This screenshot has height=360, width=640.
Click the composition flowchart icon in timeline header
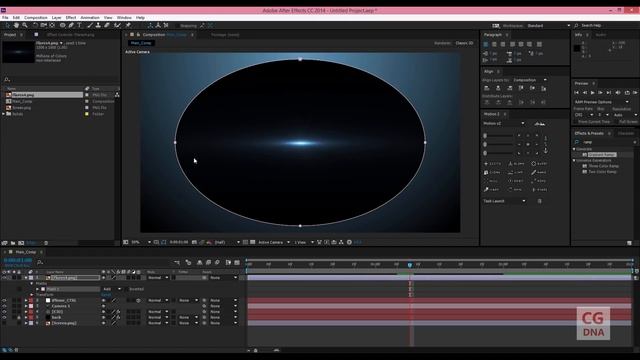tap(176, 262)
